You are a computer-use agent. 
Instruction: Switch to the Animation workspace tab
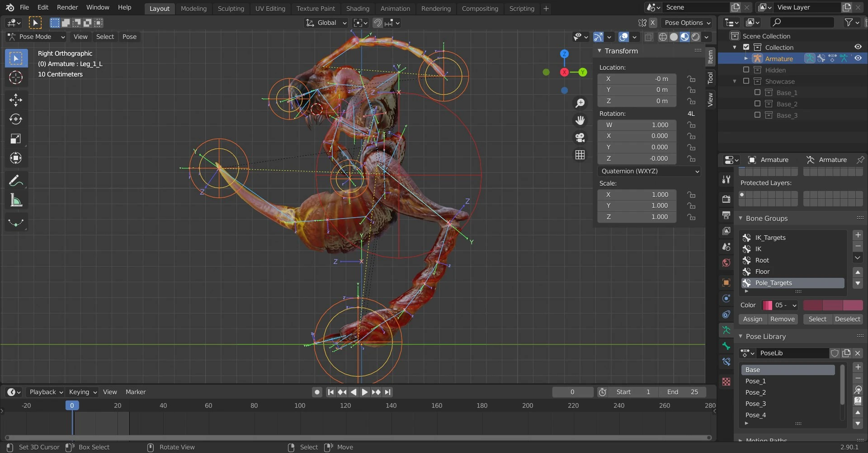(395, 9)
